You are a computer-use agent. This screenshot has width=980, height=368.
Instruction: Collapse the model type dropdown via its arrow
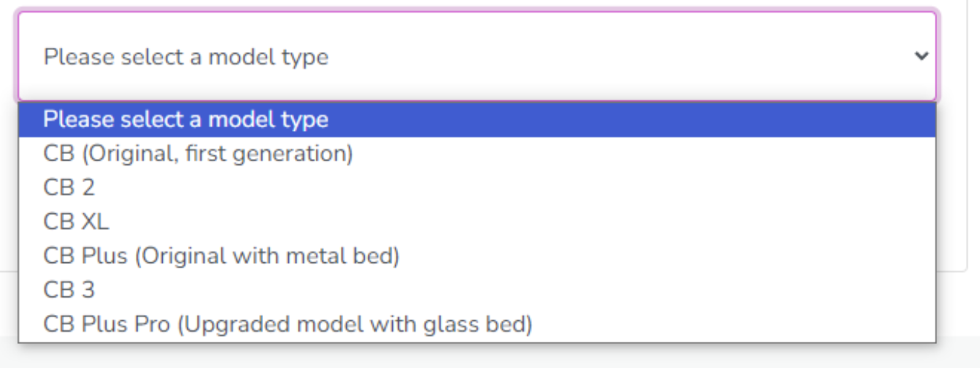pyautogui.click(x=921, y=56)
